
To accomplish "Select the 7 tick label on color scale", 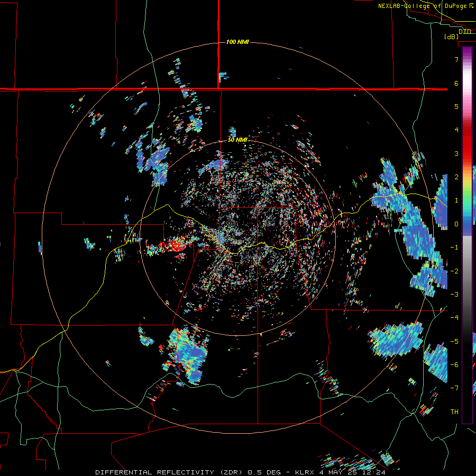I will [456, 59].
